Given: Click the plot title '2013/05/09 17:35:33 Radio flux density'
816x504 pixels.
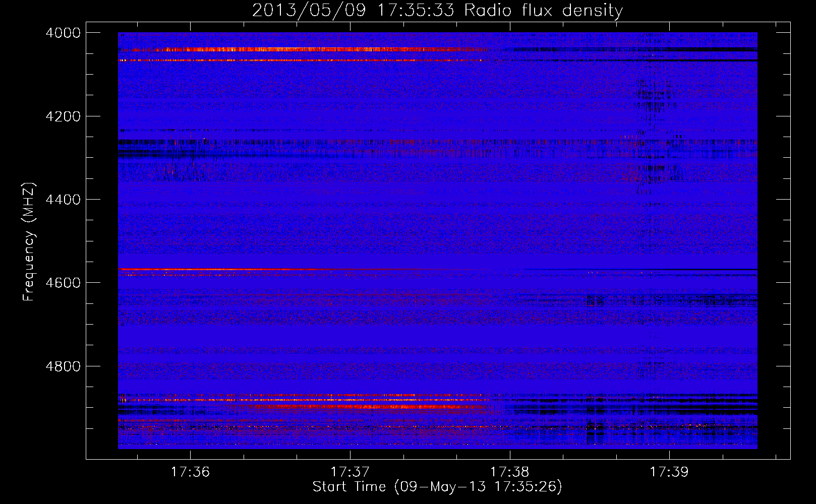Looking at the screenshot, I should 437,10.
